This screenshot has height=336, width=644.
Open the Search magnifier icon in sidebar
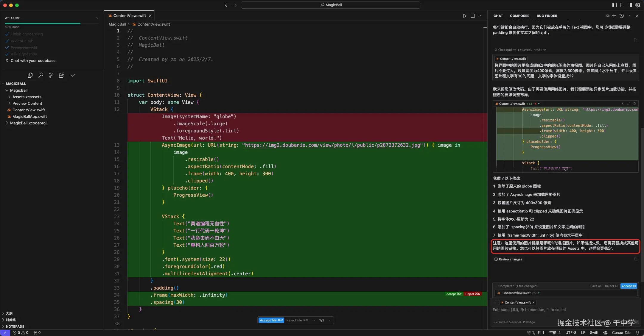tap(41, 75)
